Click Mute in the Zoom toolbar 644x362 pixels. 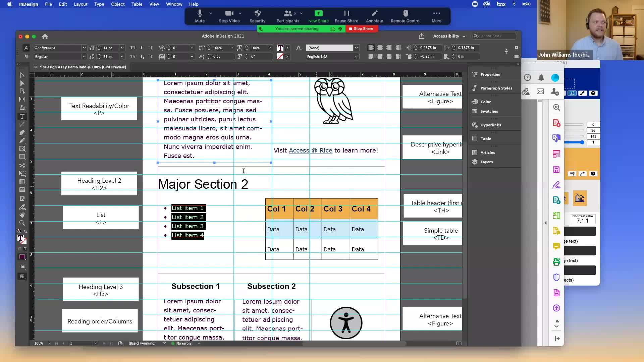(x=200, y=16)
